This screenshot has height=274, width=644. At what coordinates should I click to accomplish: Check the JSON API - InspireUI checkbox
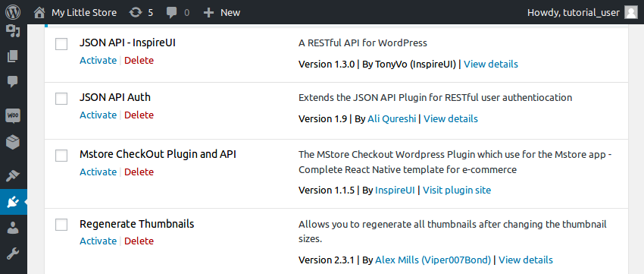[61, 44]
